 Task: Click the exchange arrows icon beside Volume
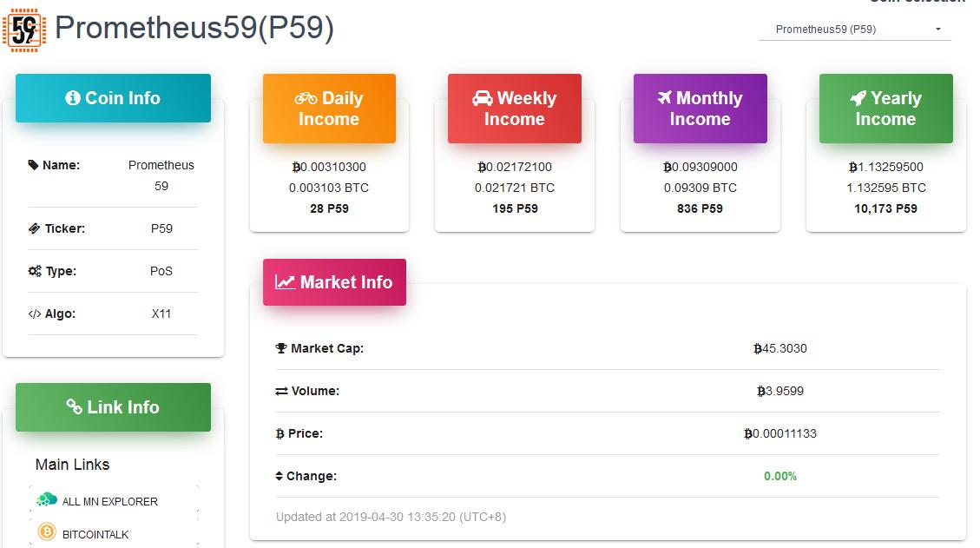[x=280, y=391]
